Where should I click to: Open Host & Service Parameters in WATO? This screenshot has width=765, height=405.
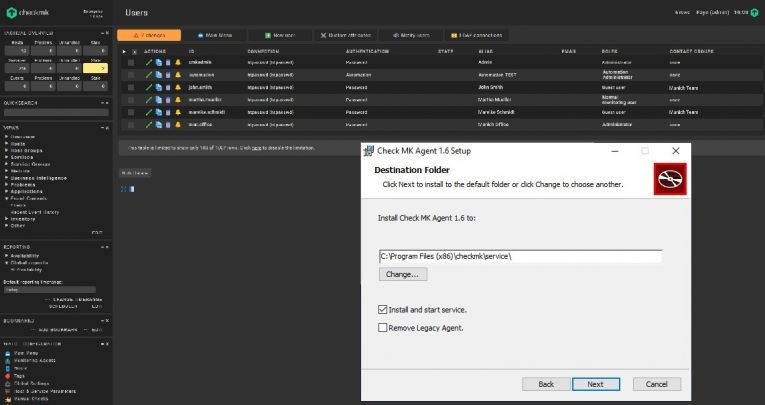point(45,391)
